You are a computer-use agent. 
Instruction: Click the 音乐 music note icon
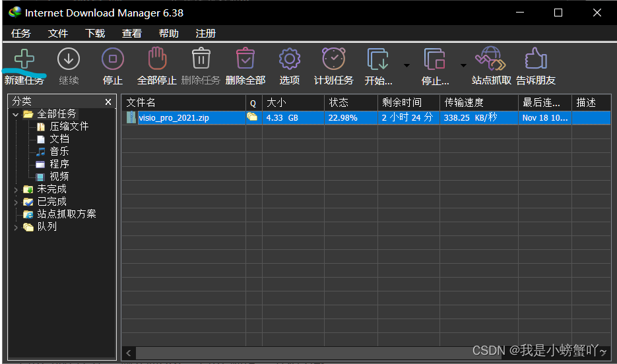pos(40,152)
